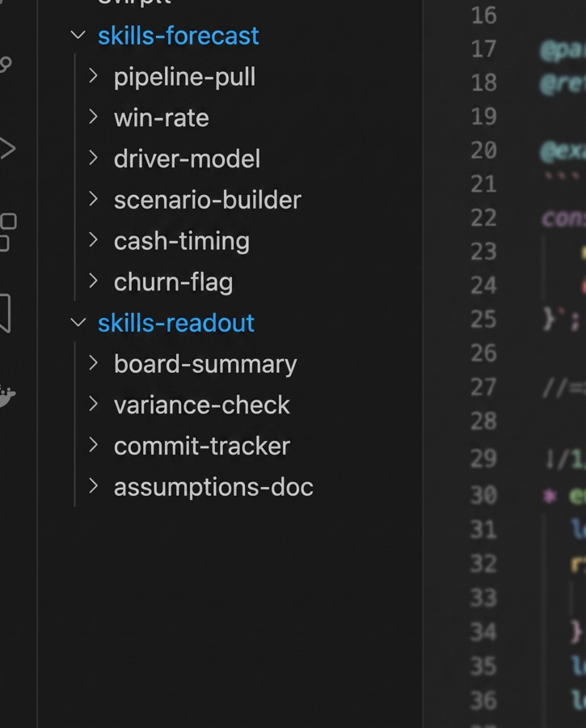586x728 pixels.
Task: Collapse the skills-readout folder chevron
Action: [x=78, y=322]
